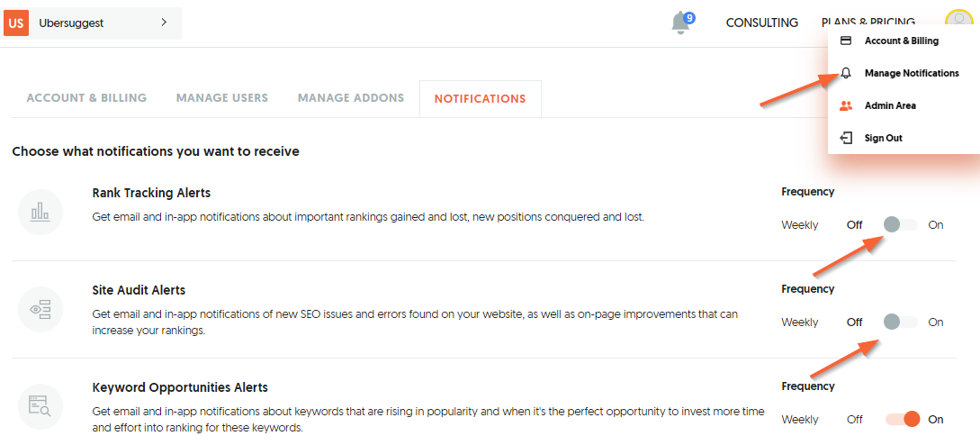Select the Notifications tab
Viewport: 980px width, 445px height.
click(x=480, y=99)
